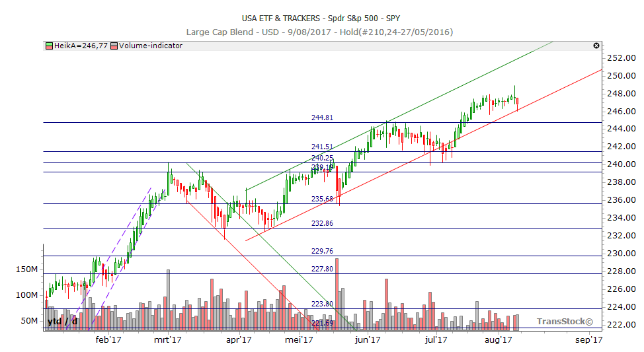This screenshot has height=352, width=644.
Task: Click the 235.68 level label
Action: (x=322, y=199)
